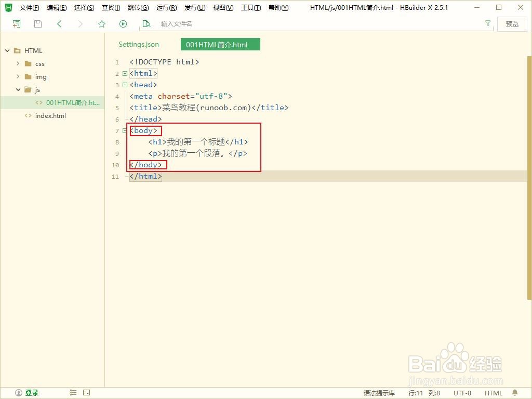532x399 pixels.
Task: Click the title tag line of code
Action: (x=209, y=108)
